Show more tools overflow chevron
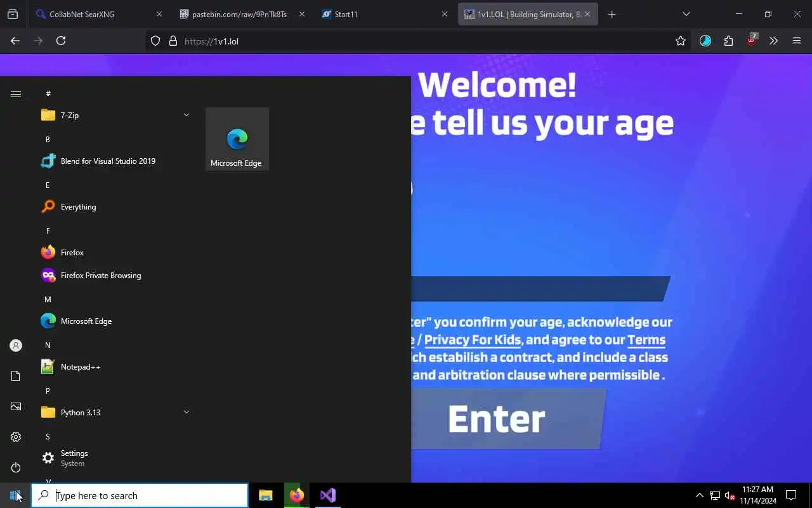Image resolution: width=812 pixels, height=508 pixels. pos(773,41)
